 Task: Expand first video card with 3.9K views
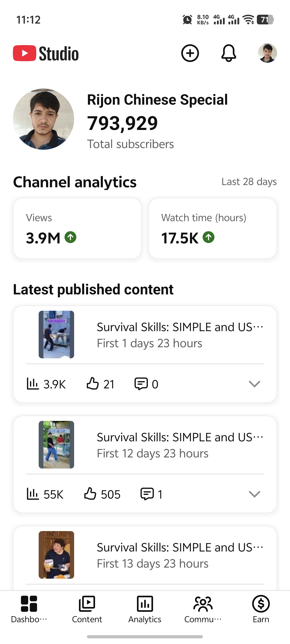coord(255,384)
